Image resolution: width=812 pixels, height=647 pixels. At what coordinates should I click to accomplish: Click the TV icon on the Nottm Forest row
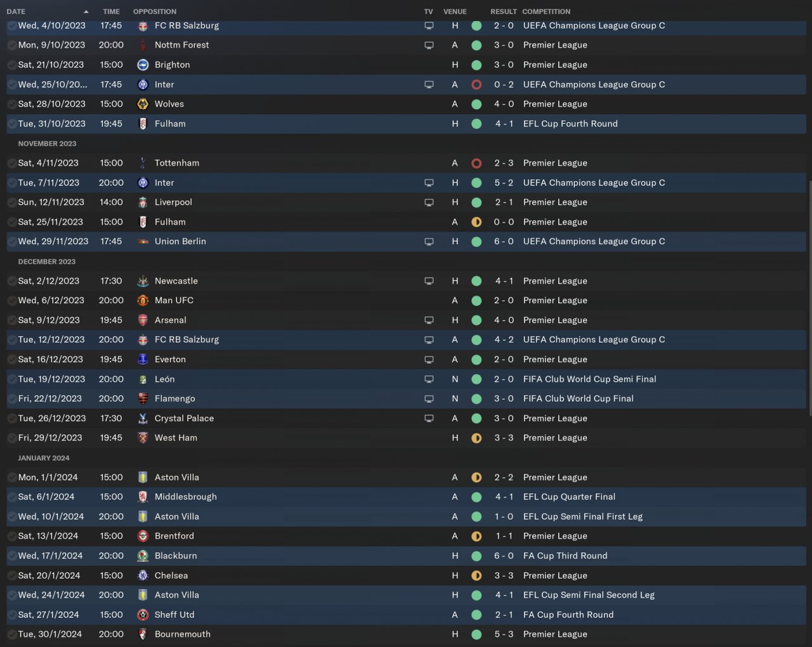point(429,45)
